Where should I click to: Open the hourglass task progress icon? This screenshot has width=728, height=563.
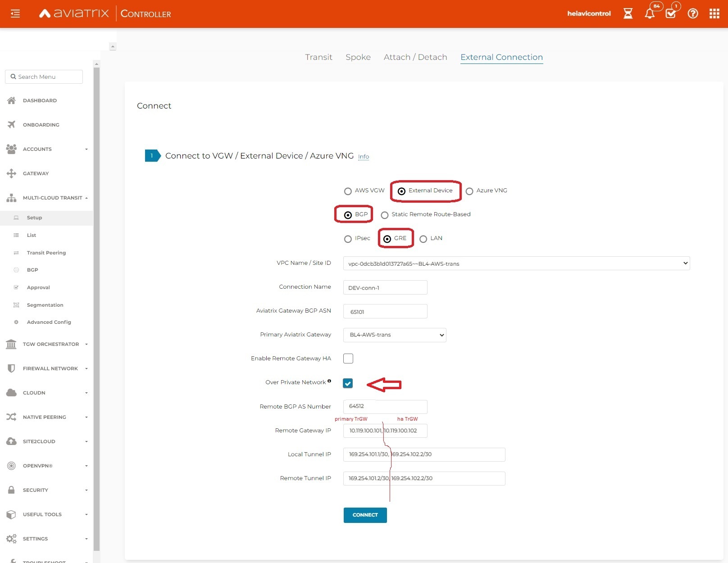(x=628, y=14)
